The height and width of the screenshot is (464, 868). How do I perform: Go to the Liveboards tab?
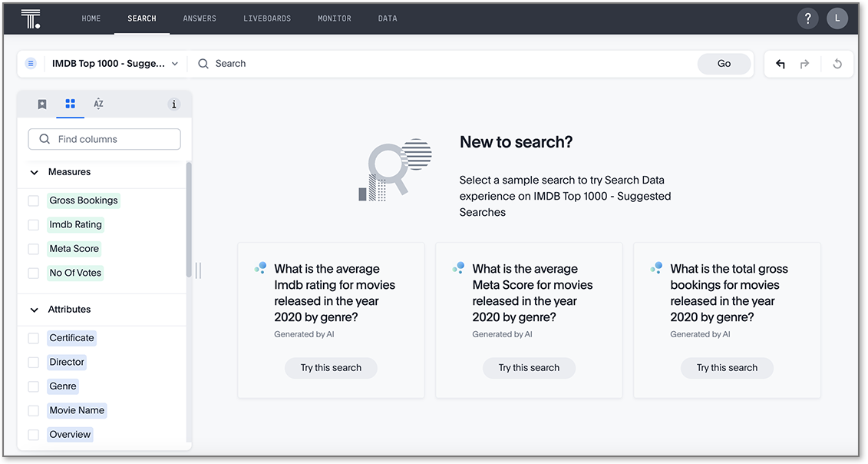click(267, 18)
